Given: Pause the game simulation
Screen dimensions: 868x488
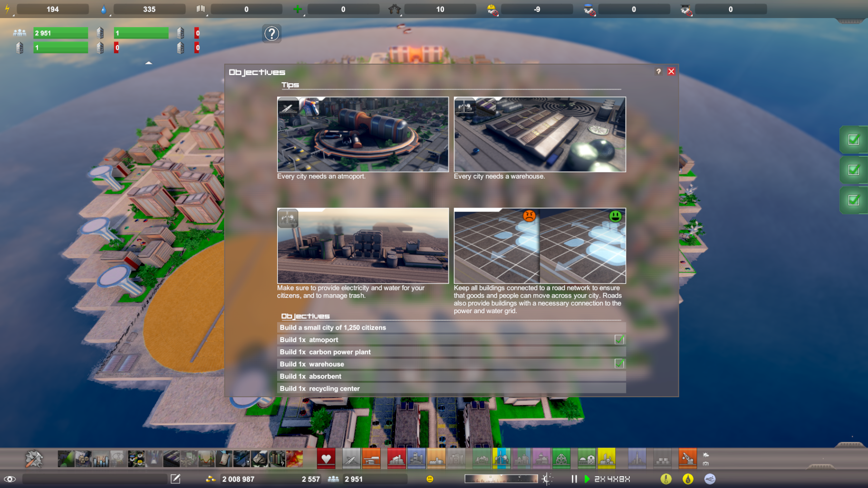Looking at the screenshot, I should pyautogui.click(x=574, y=479).
